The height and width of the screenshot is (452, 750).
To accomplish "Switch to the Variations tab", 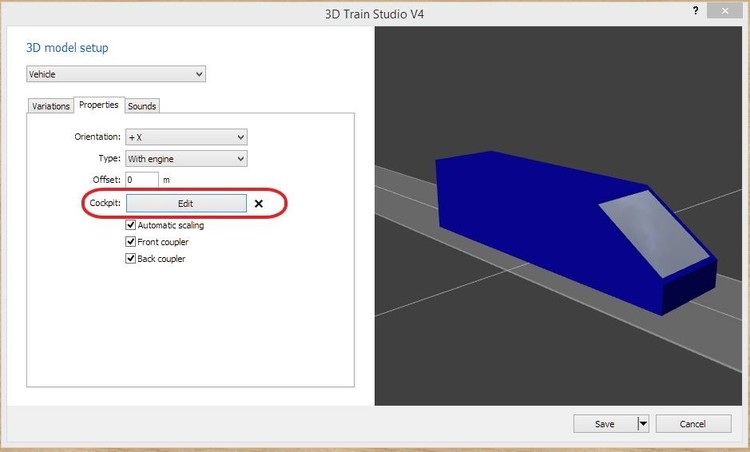I will [x=51, y=106].
